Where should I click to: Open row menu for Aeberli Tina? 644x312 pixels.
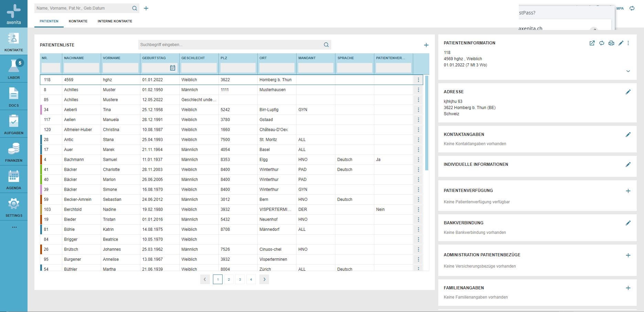click(418, 110)
